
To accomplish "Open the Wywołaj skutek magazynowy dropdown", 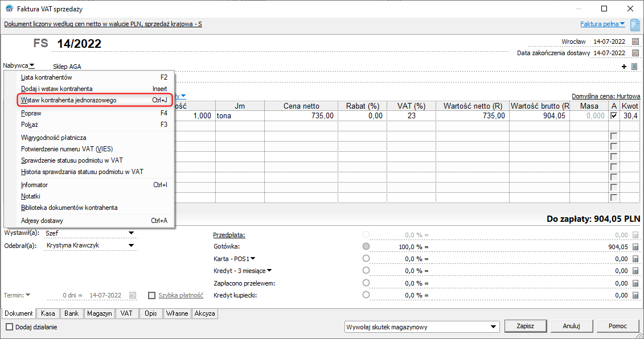I will pyautogui.click(x=494, y=327).
